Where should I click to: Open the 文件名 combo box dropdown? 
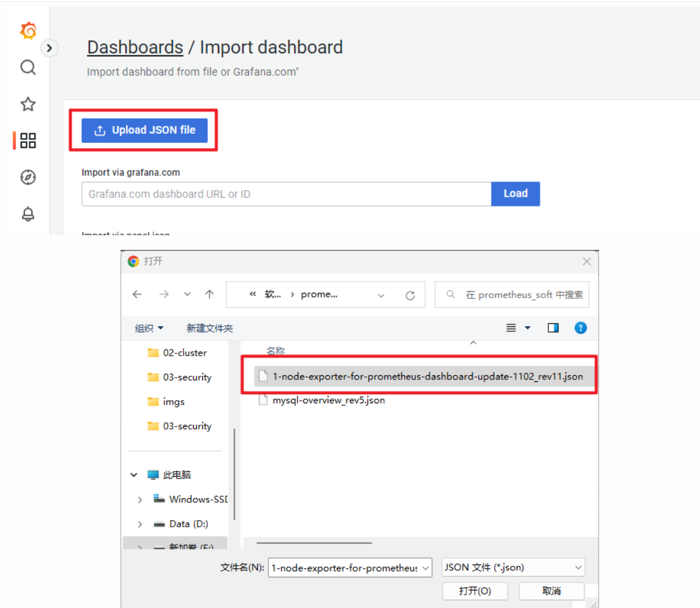(x=426, y=568)
